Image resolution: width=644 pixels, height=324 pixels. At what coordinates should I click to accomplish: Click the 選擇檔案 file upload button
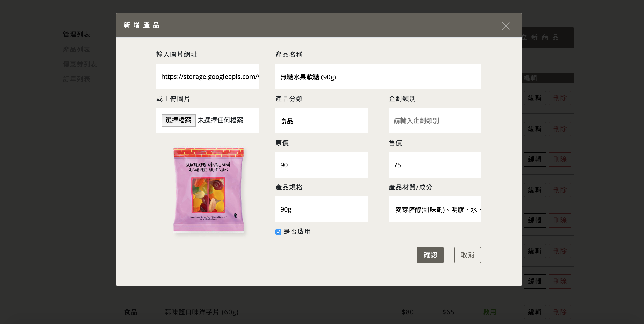[178, 120]
